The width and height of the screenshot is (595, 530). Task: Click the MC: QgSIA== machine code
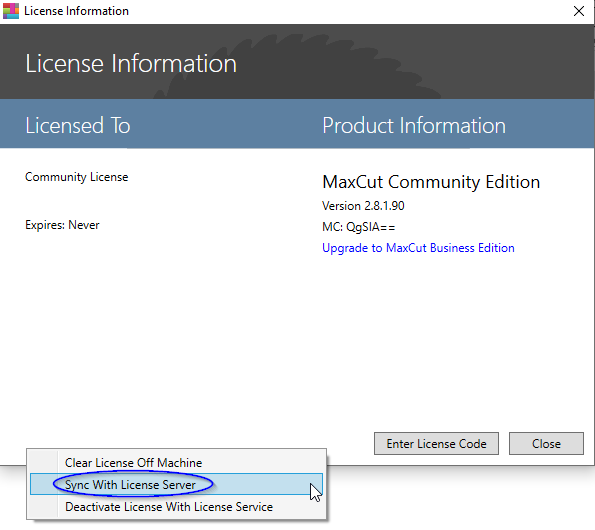359,227
